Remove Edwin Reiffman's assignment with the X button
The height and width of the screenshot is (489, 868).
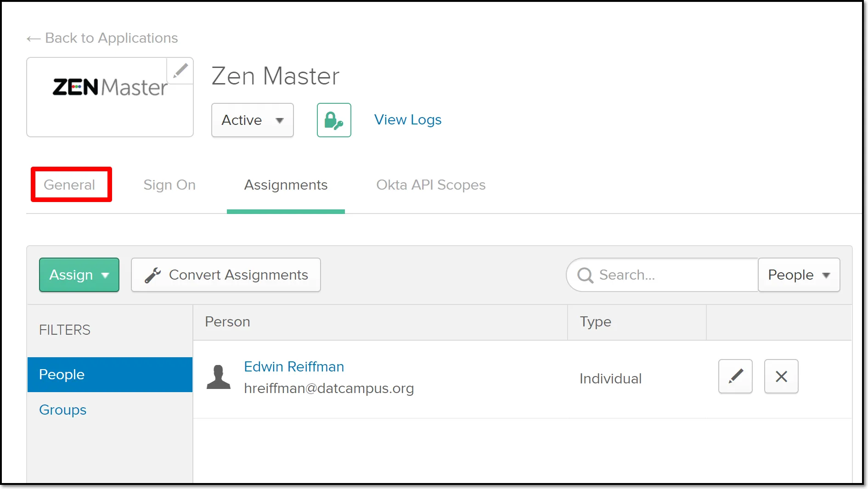pyautogui.click(x=781, y=376)
